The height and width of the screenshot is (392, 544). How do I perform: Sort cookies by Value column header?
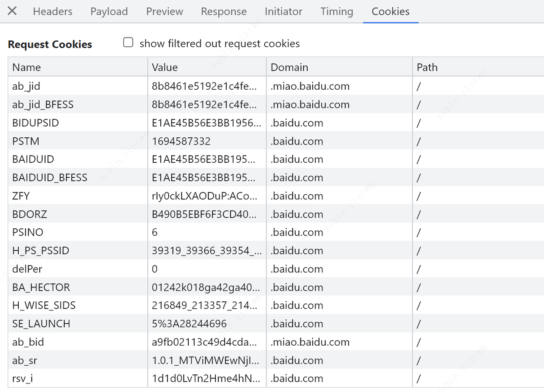[207, 67]
